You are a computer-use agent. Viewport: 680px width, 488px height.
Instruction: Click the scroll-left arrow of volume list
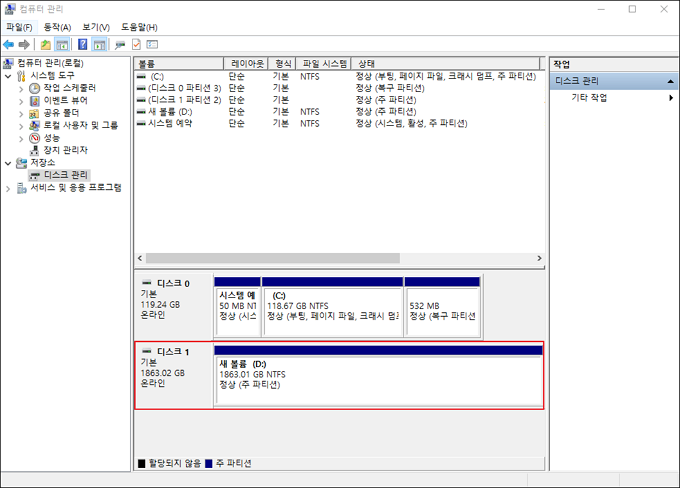click(140, 258)
